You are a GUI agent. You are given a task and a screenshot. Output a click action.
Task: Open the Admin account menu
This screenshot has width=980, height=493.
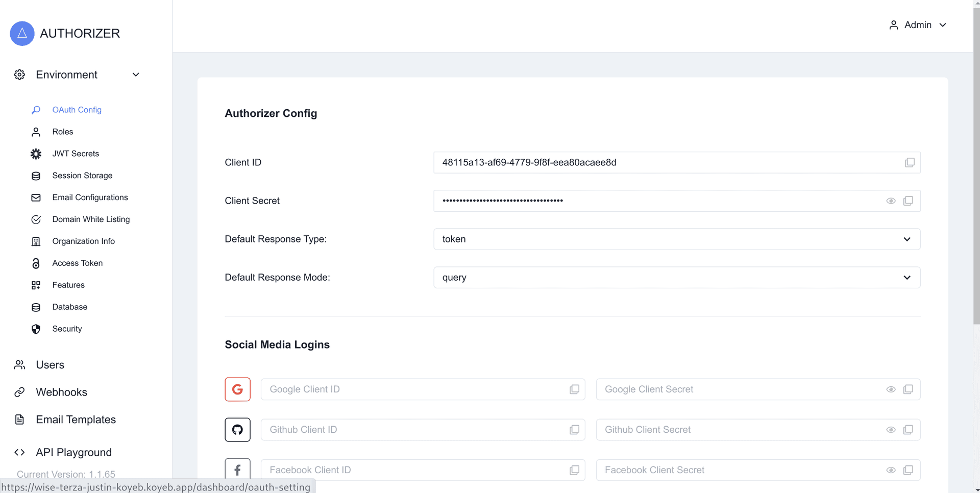918,25
